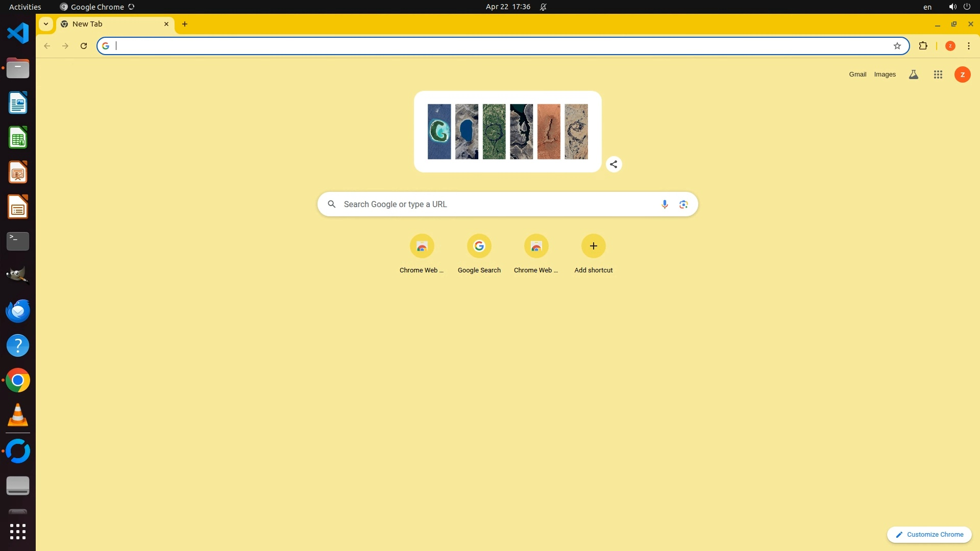Launch Visual Studio Code from dock
The height and width of the screenshot is (551, 980).
tap(18, 34)
